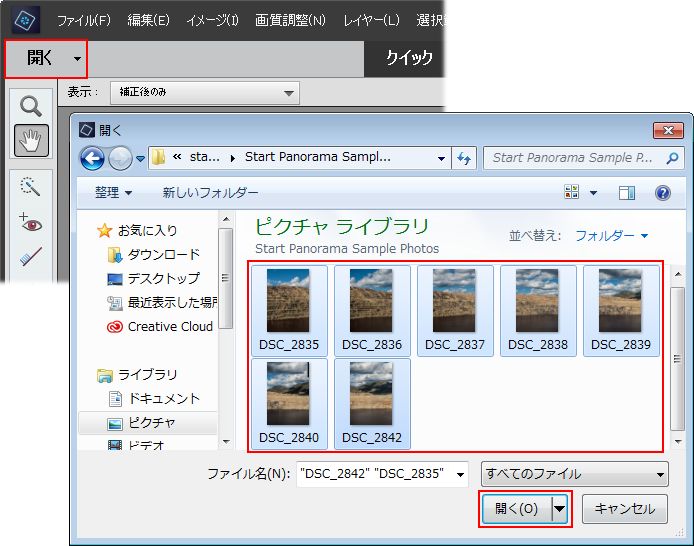
Task: Select DSC_2835 thumbnail
Action: pyautogui.click(x=289, y=311)
